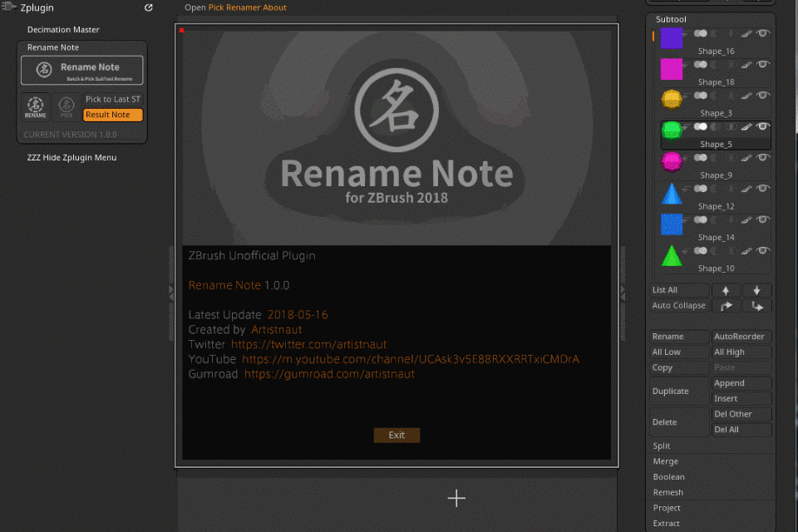
Task: Expand the Split section
Action: [x=662, y=446]
